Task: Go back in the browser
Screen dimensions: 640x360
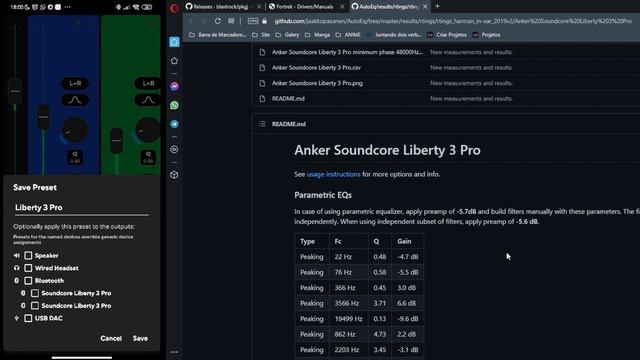Action: [x=191, y=21]
